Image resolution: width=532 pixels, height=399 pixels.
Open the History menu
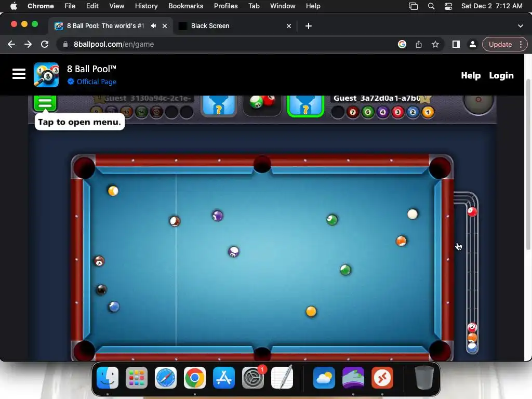(146, 6)
